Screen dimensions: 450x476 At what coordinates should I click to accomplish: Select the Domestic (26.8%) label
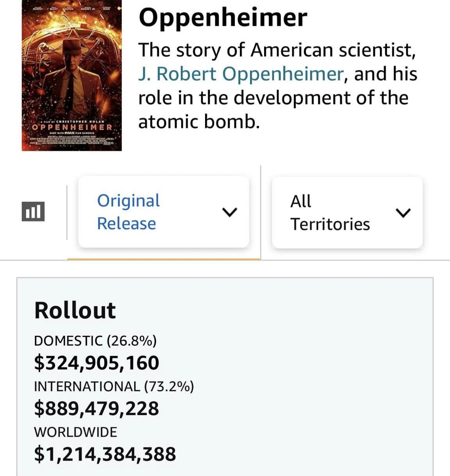coord(95,341)
